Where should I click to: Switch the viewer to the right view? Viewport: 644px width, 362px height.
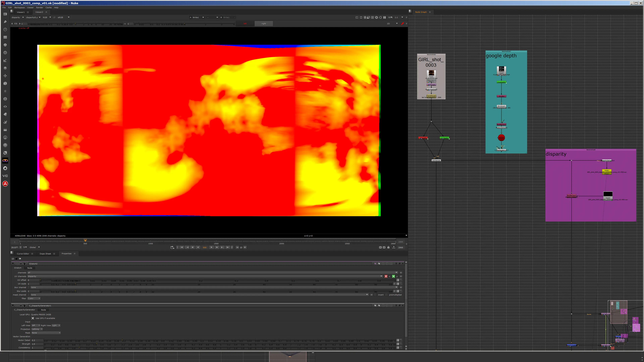click(x=264, y=24)
